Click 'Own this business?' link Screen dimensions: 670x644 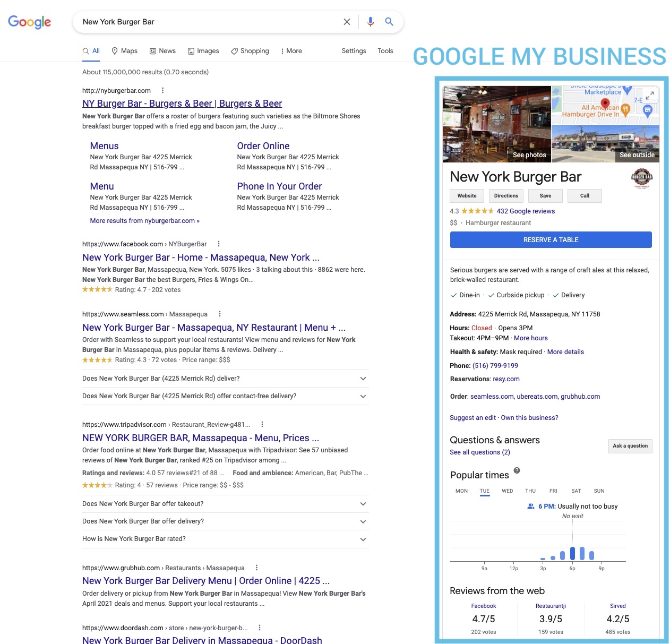[x=529, y=418]
